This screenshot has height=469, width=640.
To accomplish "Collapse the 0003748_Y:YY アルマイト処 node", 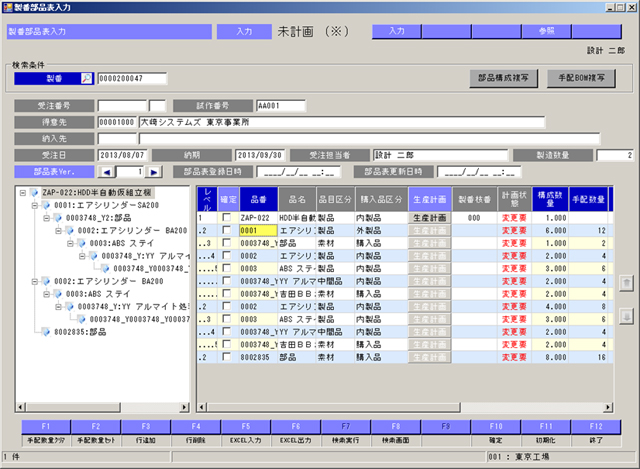I will [58, 307].
